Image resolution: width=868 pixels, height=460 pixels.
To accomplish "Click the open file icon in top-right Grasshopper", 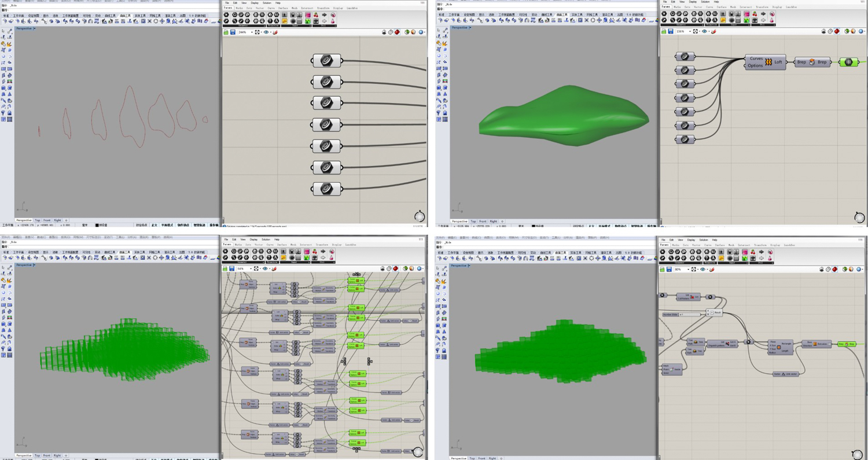I will pyautogui.click(x=664, y=31).
